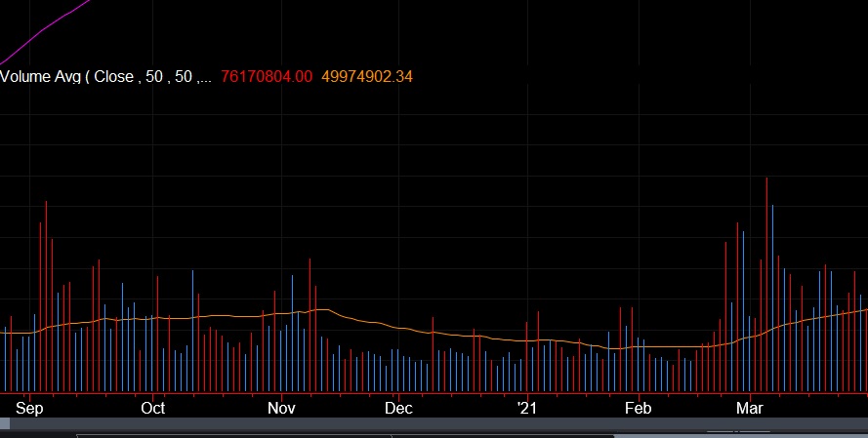Click the Sep label on time axis

pos(30,407)
